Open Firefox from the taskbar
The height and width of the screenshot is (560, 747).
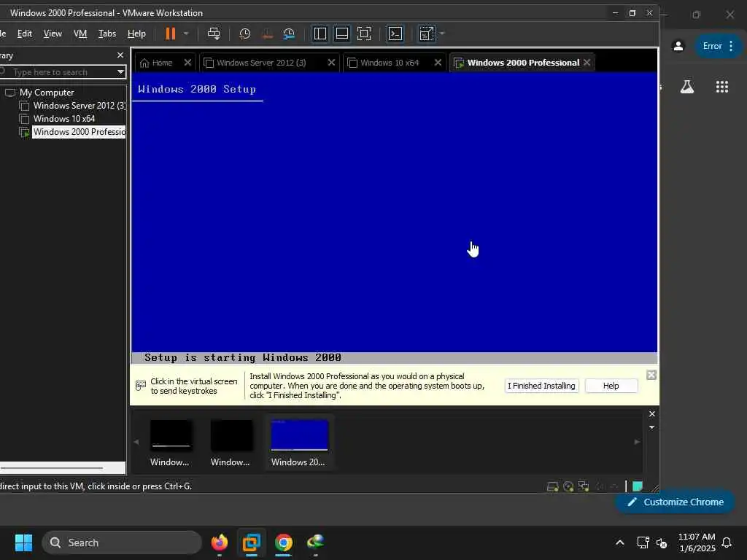tap(220, 542)
